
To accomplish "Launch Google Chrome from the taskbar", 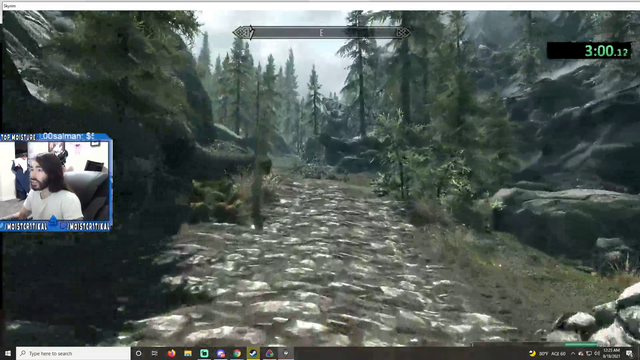I will (237, 353).
